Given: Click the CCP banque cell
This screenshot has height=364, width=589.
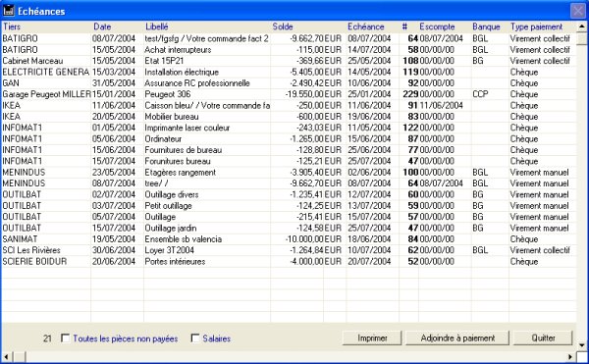Looking at the screenshot, I should pyautogui.click(x=480, y=94).
